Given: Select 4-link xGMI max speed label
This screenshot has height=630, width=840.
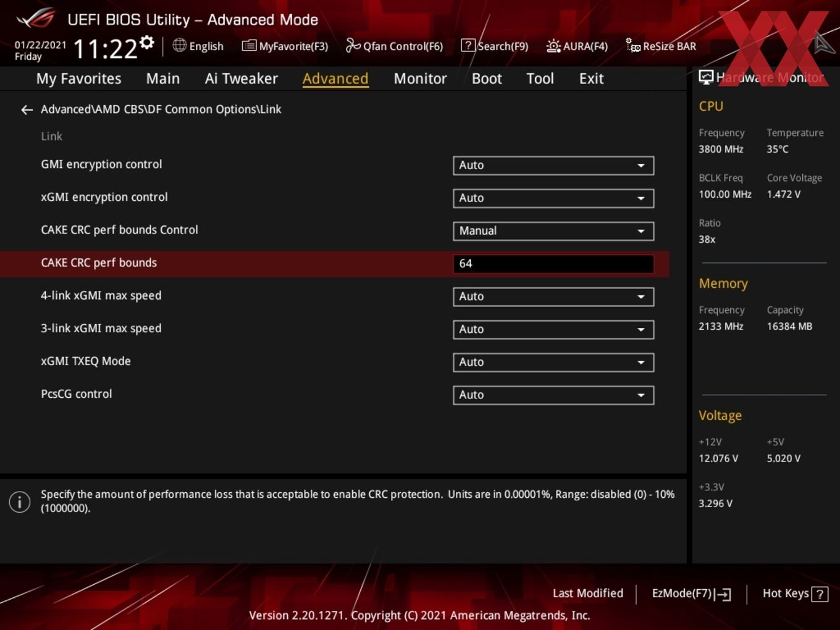Looking at the screenshot, I should tap(101, 295).
